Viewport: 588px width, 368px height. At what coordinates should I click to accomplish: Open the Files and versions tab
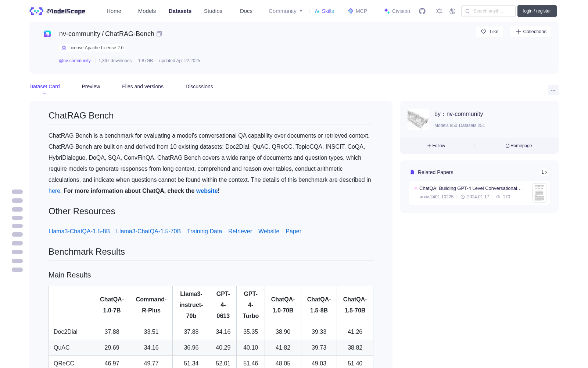[x=143, y=86]
